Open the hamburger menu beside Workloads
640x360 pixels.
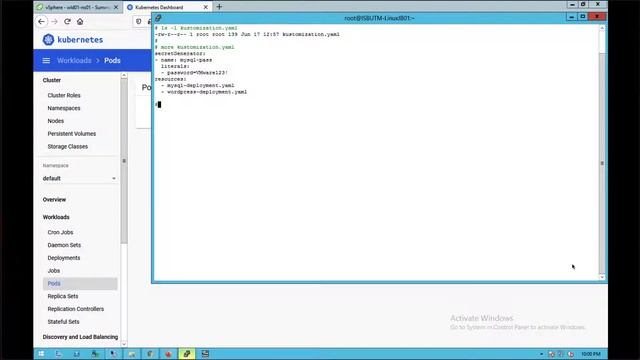click(x=46, y=60)
